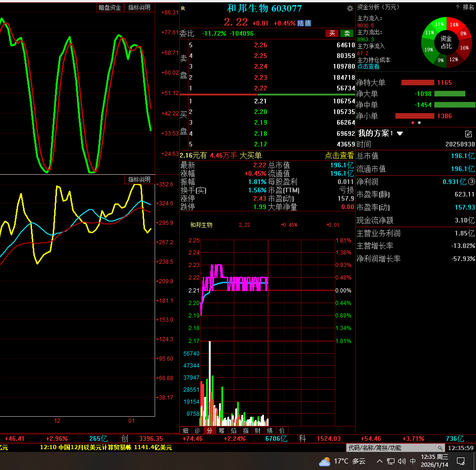Select the 筹 tab
Image resolution: width=476 pixels, height=470 pixels.
222,431
